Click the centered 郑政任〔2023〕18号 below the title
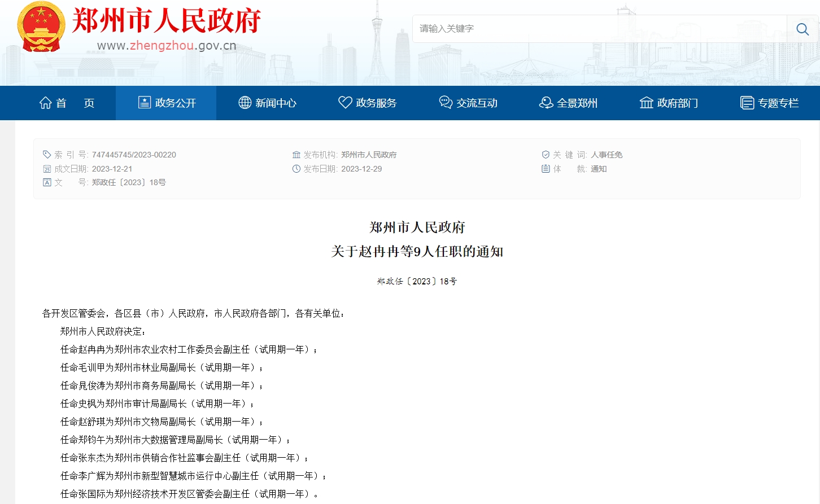The width and height of the screenshot is (820, 504). [x=417, y=281]
